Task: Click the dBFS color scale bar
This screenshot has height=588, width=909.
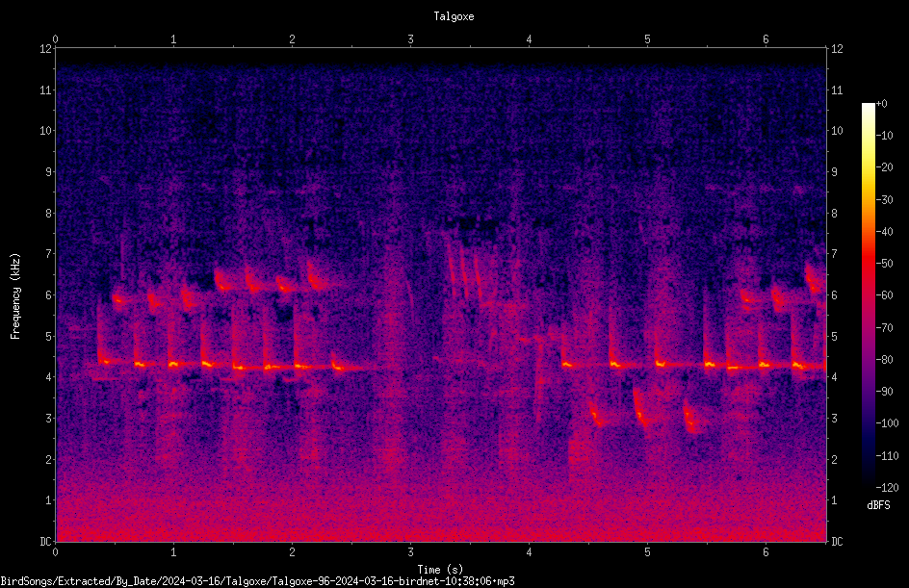Action: click(x=868, y=295)
